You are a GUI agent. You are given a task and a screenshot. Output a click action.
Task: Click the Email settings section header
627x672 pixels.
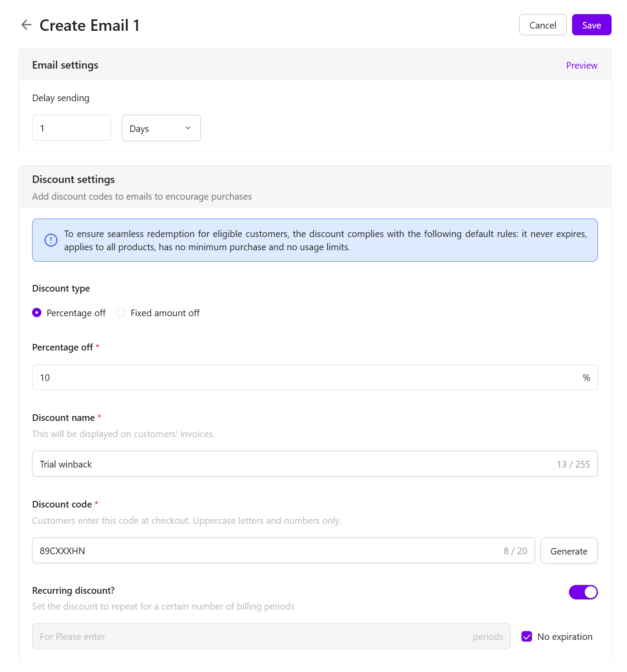[66, 65]
